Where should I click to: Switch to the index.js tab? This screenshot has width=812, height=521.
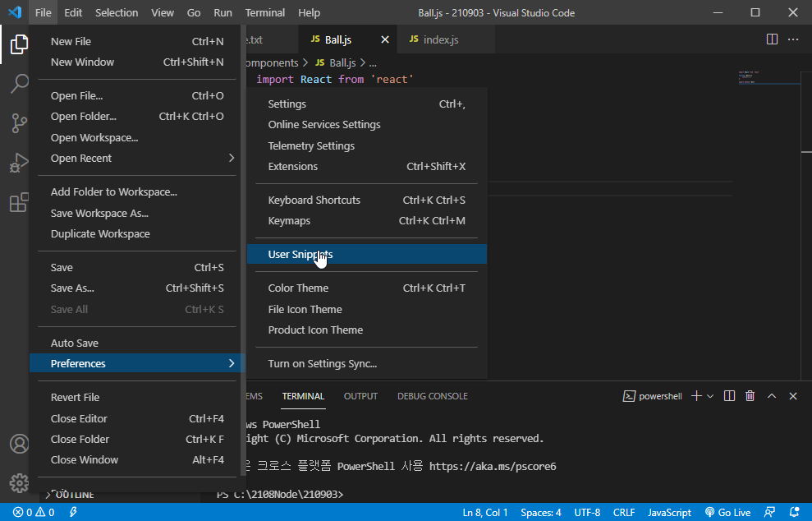coord(445,39)
